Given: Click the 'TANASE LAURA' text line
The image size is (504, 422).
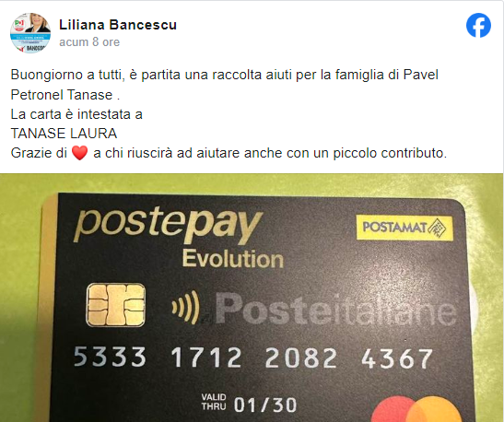Looking at the screenshot, I should [64, 134].
